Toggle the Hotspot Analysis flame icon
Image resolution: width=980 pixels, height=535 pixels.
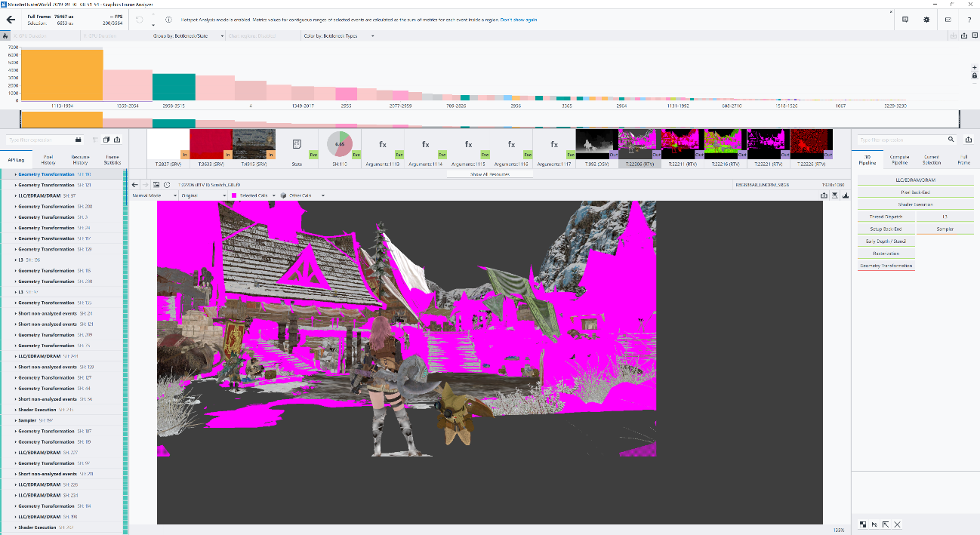pos(5,35)
